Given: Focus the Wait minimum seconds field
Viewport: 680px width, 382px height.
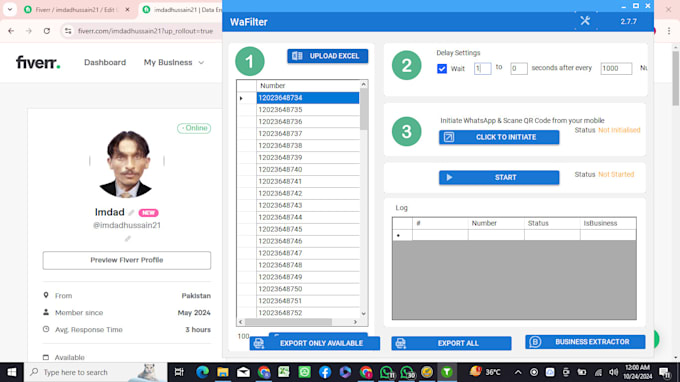Looking at the screenshot, I should point(482,69).
